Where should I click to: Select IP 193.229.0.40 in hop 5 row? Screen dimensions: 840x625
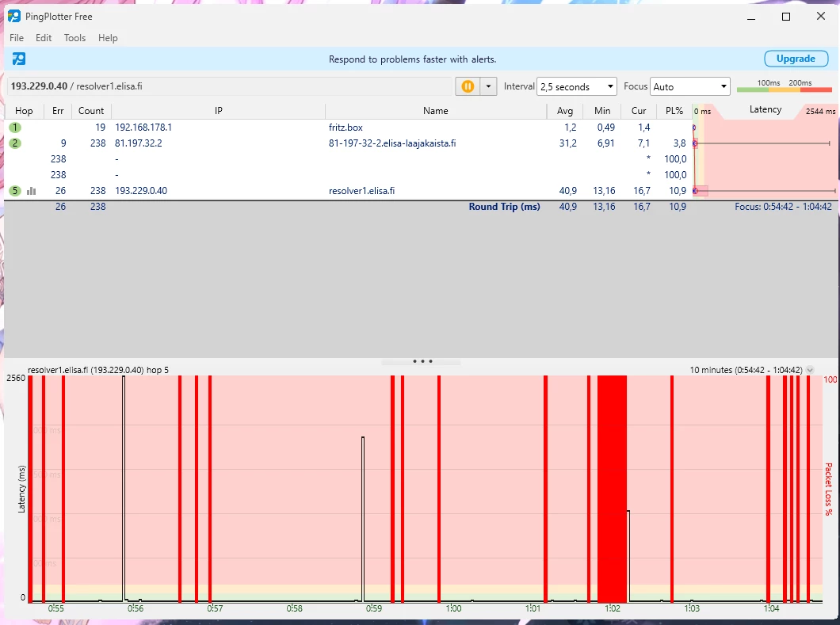coord(141,191)
